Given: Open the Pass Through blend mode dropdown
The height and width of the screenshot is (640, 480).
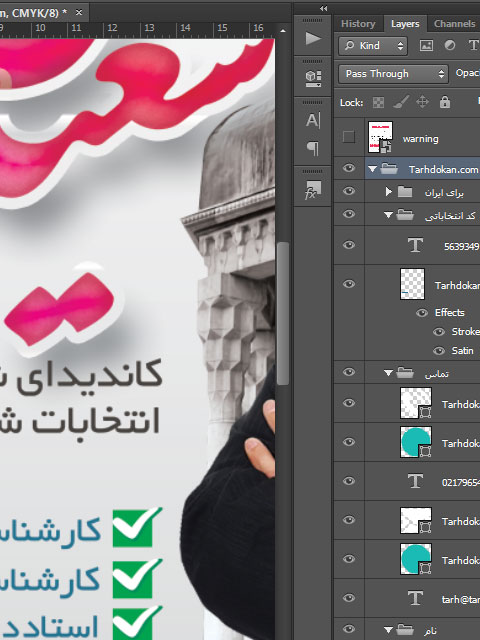Looking at the screenshot, I should (x=393, y=74).
